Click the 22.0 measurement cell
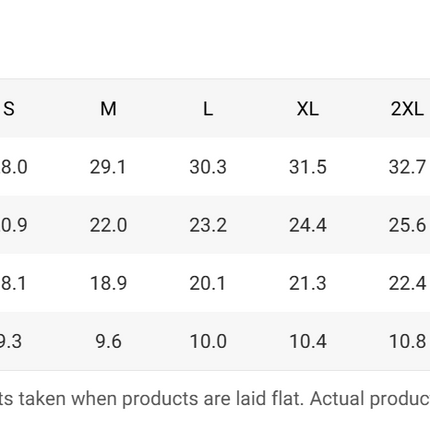 coord(108,225)
